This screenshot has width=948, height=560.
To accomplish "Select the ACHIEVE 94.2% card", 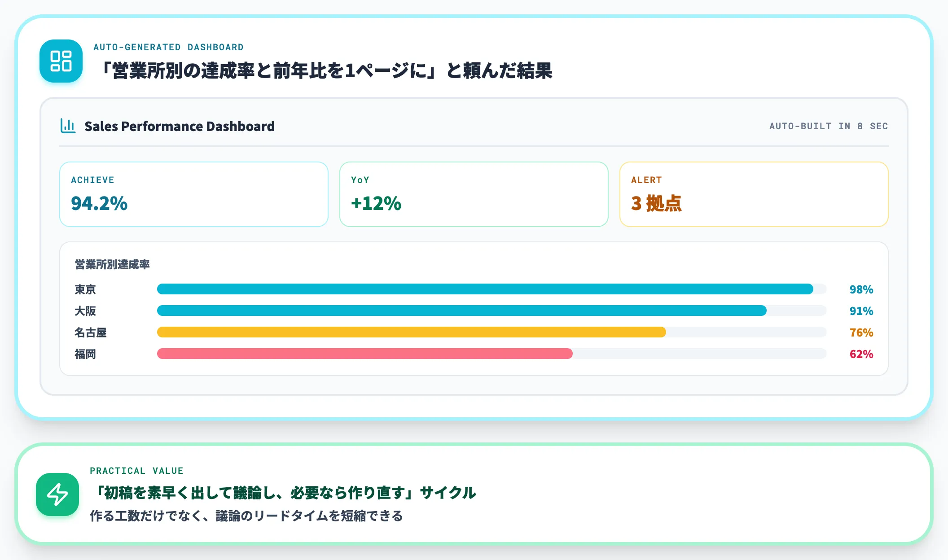I will (194, 194).
